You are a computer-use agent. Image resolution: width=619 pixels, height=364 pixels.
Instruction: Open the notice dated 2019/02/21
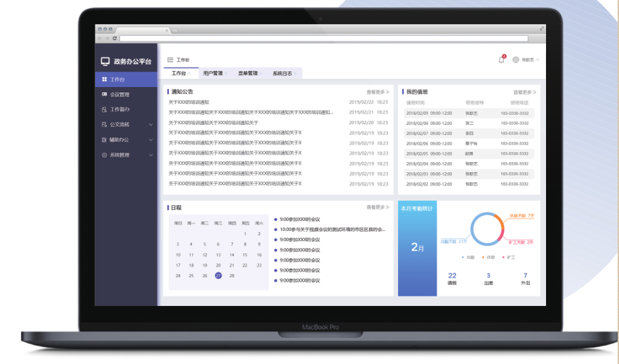tap(278, 112)
